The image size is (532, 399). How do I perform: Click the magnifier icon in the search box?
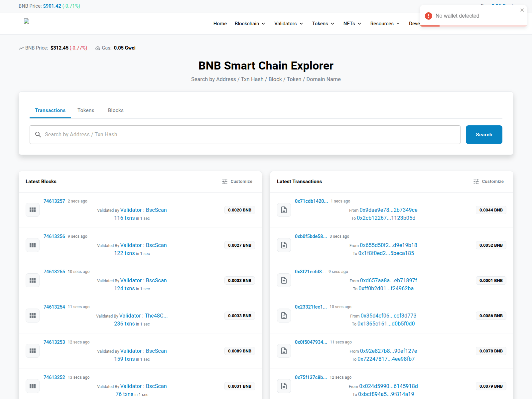point(38,134)
